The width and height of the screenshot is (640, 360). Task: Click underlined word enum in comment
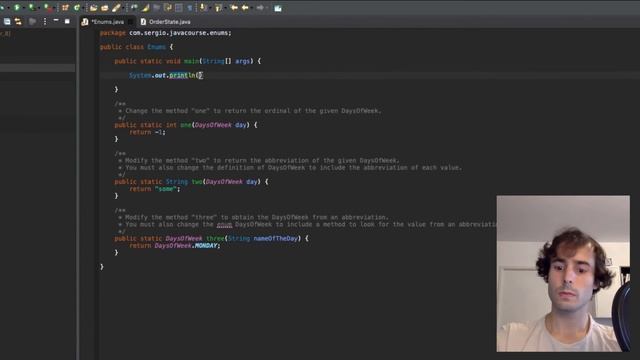pos(224,224)
